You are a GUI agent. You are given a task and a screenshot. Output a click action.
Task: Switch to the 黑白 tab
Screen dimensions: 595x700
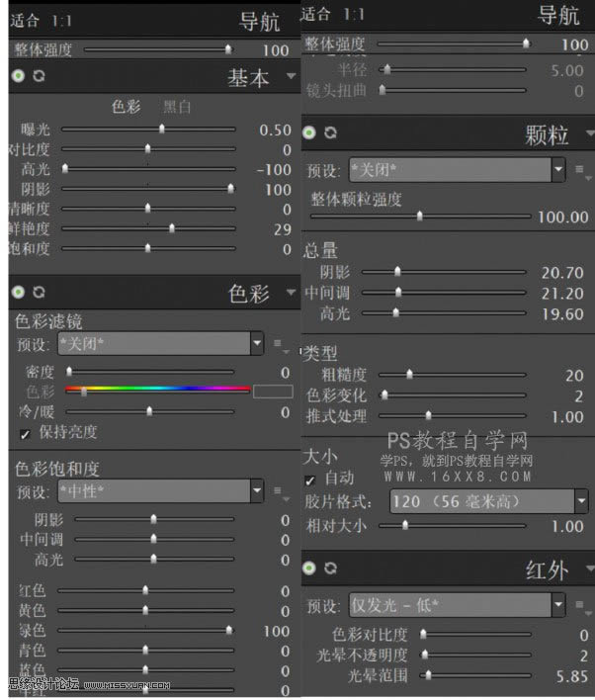(x=178, y=107)
